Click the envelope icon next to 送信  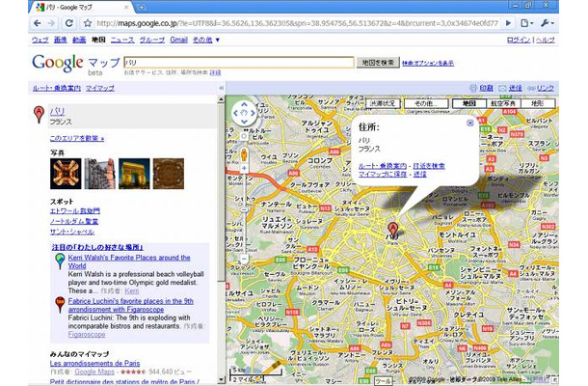(x=502, y=88)
